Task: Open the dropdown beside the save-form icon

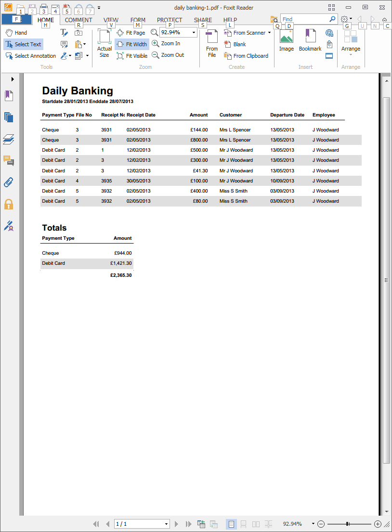Action: 87,56
